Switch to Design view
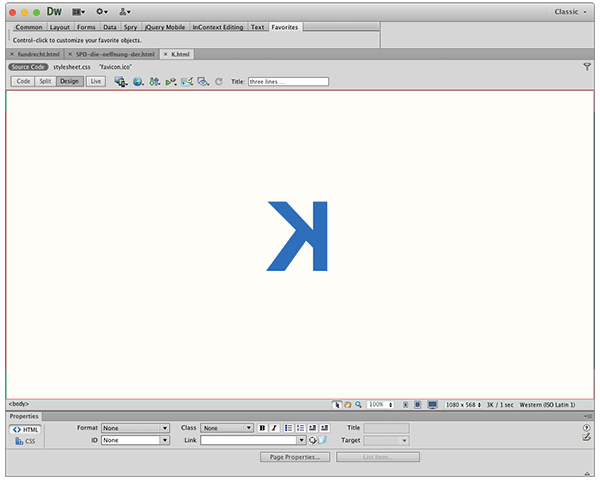 tap(70, 81)
